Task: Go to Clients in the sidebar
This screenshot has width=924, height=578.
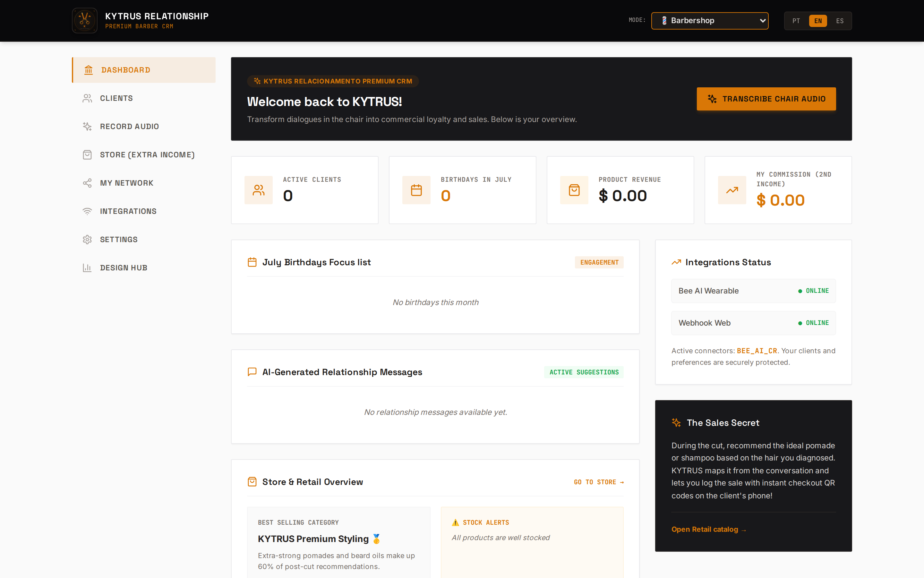Action: [x=144, y=98]
